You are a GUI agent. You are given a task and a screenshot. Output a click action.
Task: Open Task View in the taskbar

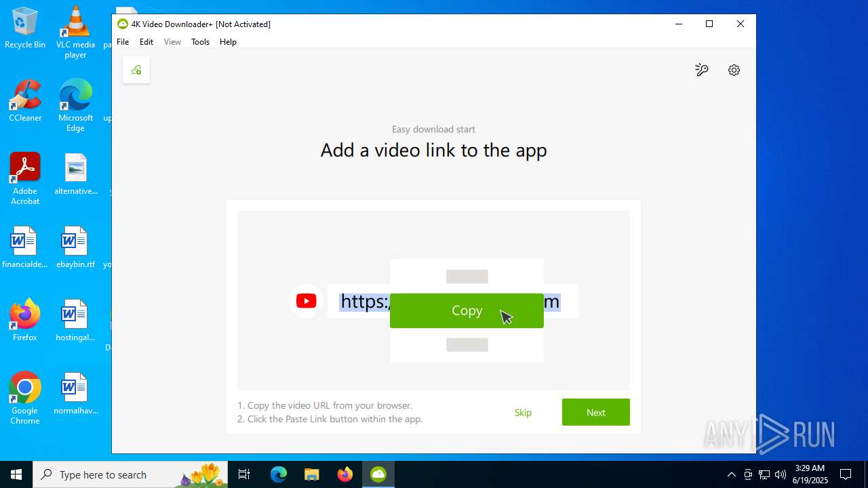[x=244, y=474]
